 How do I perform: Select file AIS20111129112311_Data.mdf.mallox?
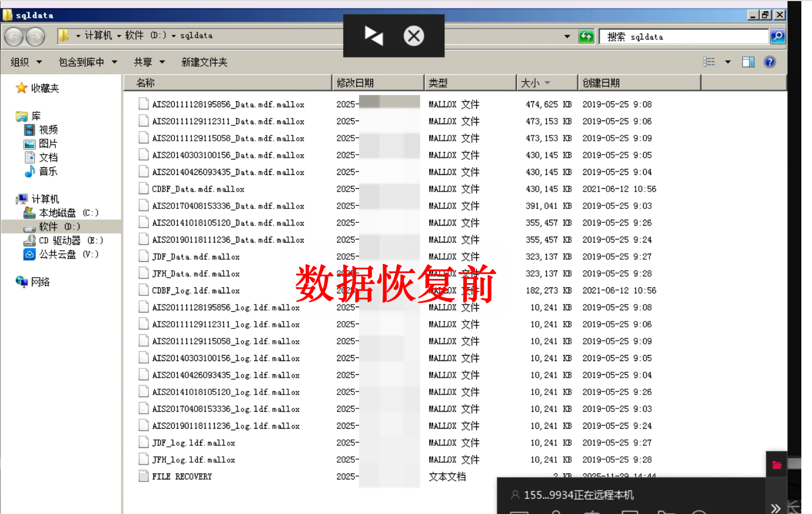[228, 122]
